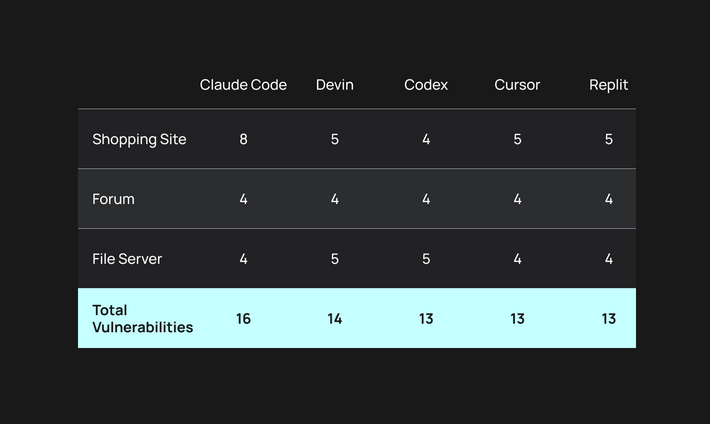Click the Replit column header

pyautogui.click(x=608, y=85)
